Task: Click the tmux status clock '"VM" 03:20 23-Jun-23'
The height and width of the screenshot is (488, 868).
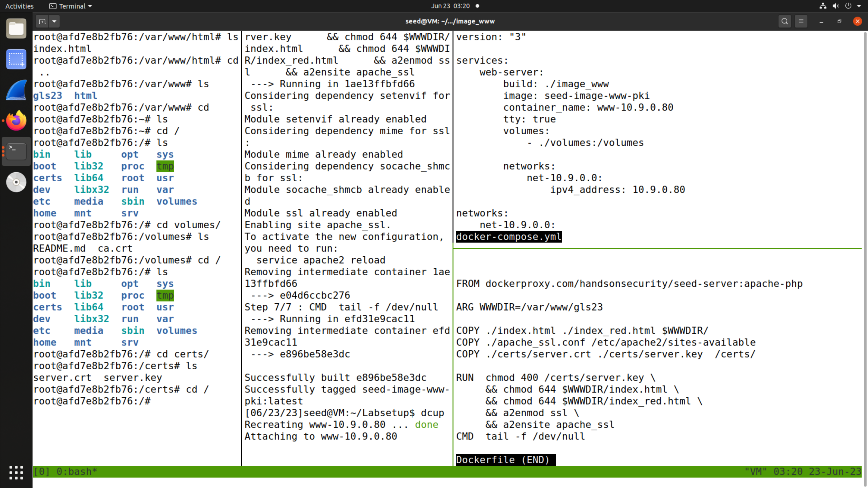Action: [x=803, y=471]
